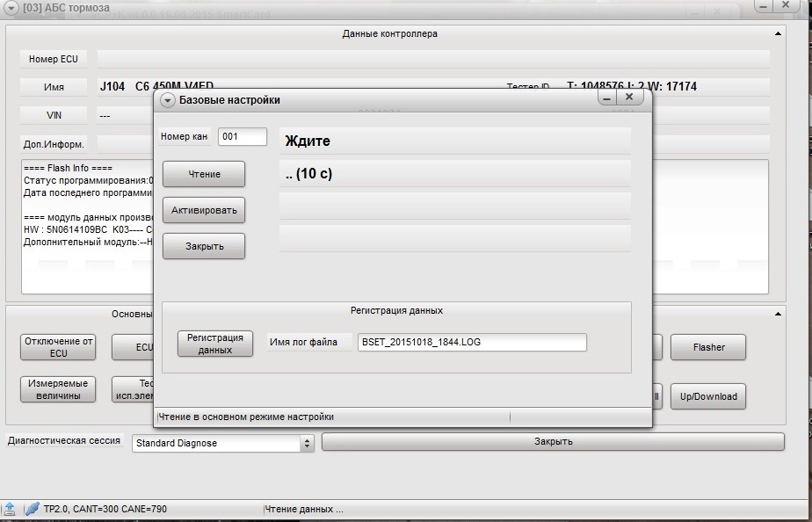
Task: Close the Базовые настройки dialog with X
Action: point(629,97)
